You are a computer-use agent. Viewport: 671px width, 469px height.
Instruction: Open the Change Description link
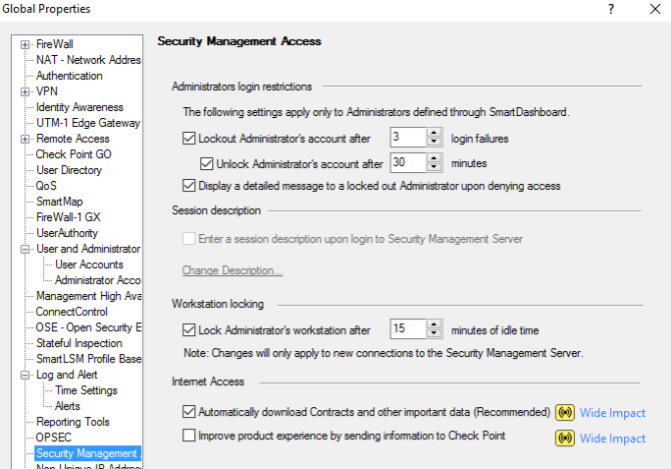tap(232, 271)
